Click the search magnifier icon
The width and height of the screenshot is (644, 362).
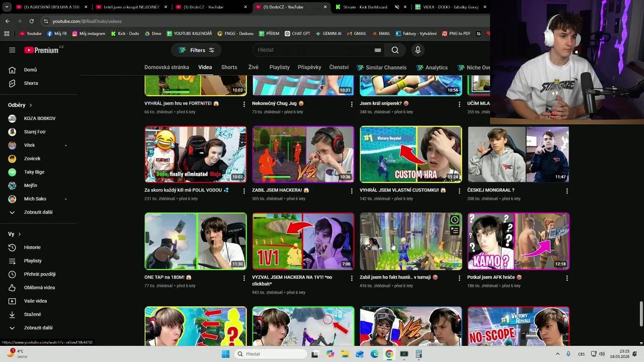point(395,50)
